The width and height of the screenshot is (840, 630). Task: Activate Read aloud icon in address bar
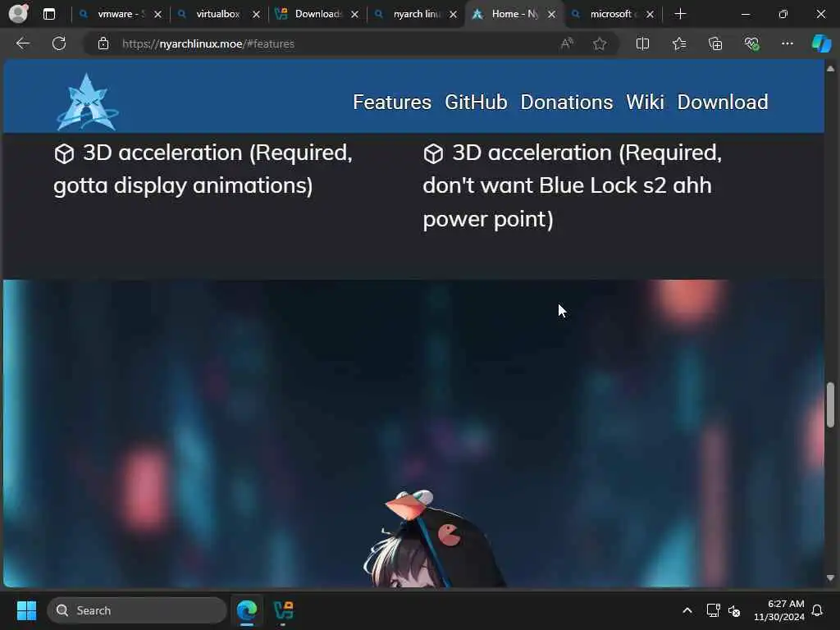567,43
